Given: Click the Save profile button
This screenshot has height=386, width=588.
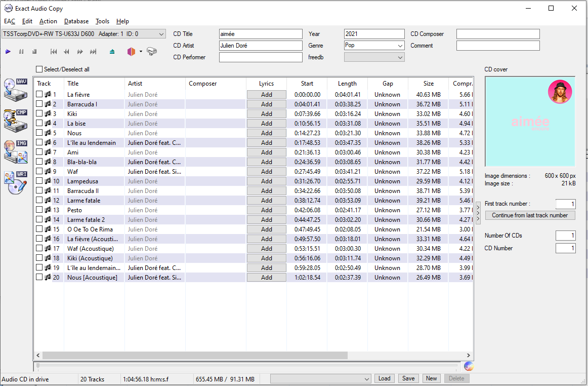Looking at the screenshot, I should 408,378.
